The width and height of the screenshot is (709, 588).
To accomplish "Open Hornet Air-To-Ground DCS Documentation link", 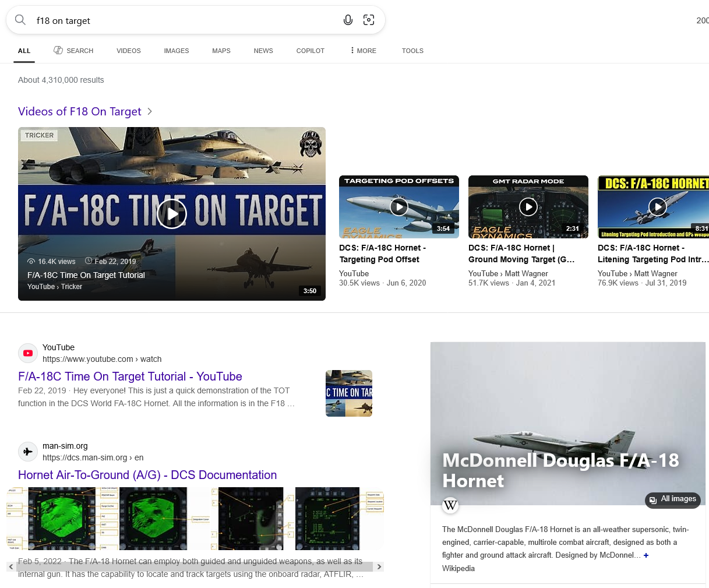I will tap(147, 475).
